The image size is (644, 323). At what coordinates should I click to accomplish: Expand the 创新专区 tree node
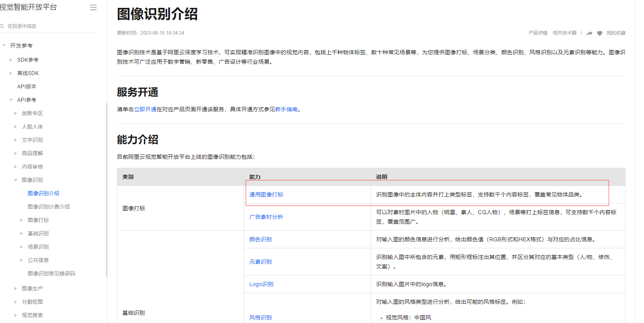click(16, 113)
